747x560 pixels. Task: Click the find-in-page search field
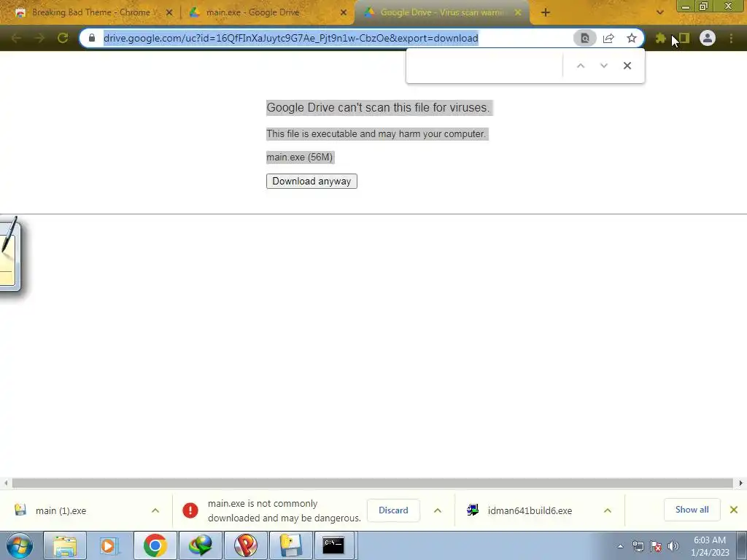tap(484, 66)
